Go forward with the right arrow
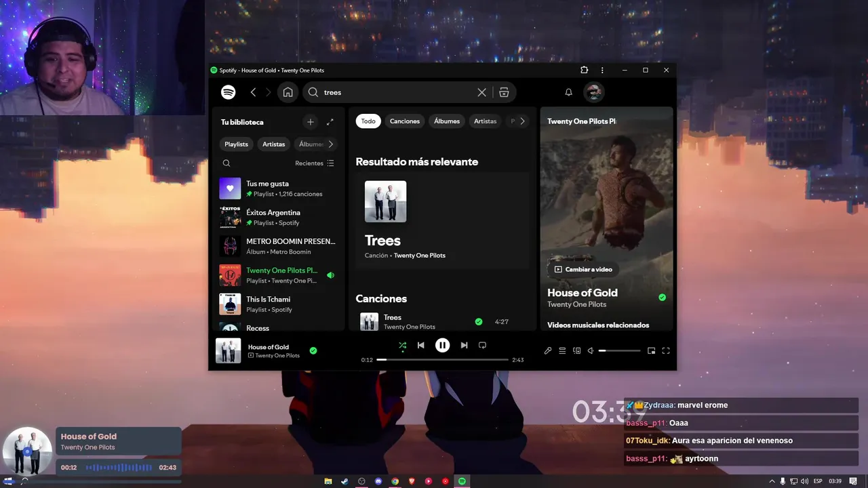The height and width of the screenshot is (488, 868). 269,92
